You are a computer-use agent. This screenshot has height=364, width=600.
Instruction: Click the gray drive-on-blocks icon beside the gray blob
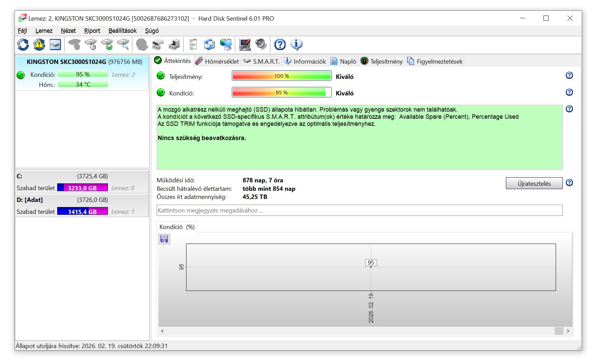pyautogui.click(x=158, y=44)
